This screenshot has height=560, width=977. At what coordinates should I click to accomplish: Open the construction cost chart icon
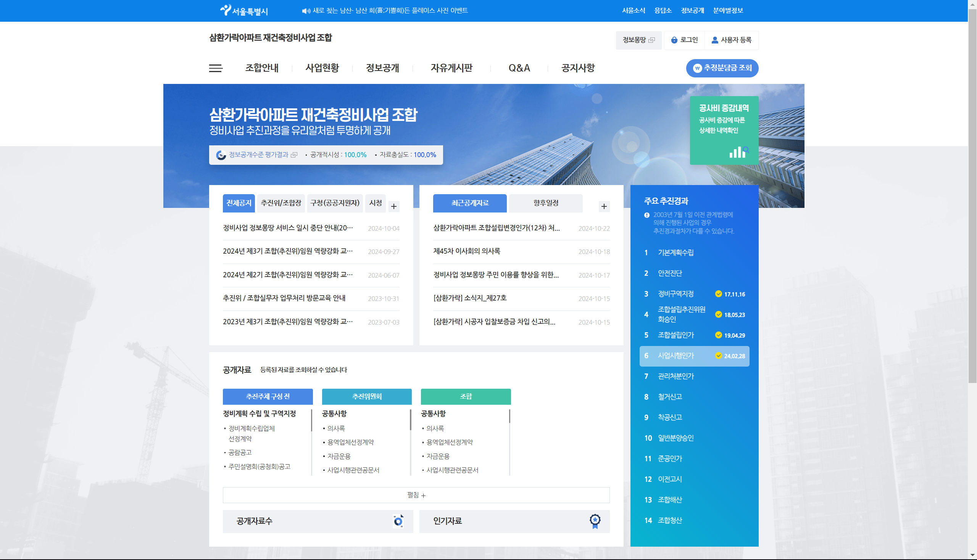pyautogui.click(x=739, y=151)
